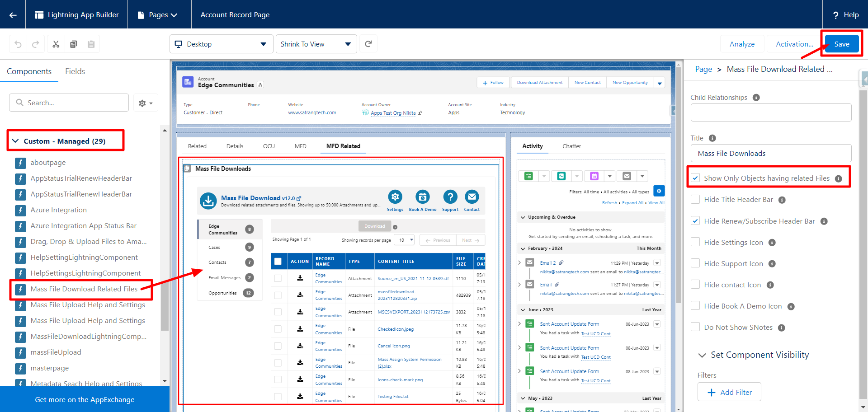Click the Page breadcrumb link
This screenshot has width=868, height=412.
tap(703, 69)
